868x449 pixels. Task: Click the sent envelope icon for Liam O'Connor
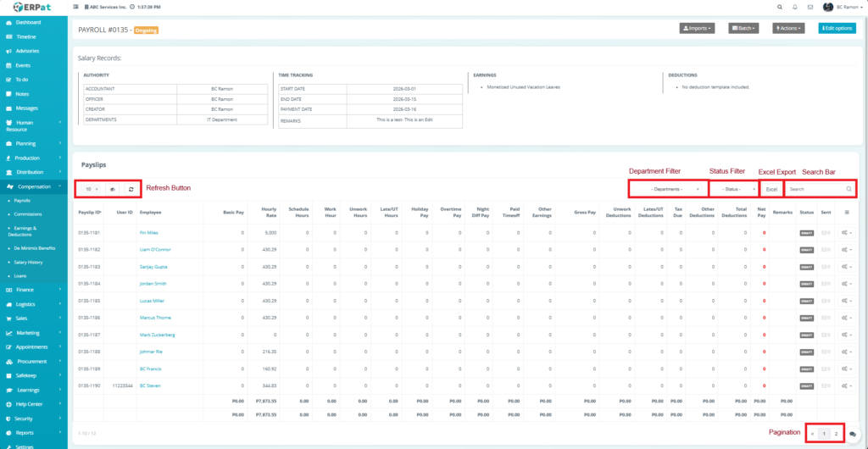point(826,249)
